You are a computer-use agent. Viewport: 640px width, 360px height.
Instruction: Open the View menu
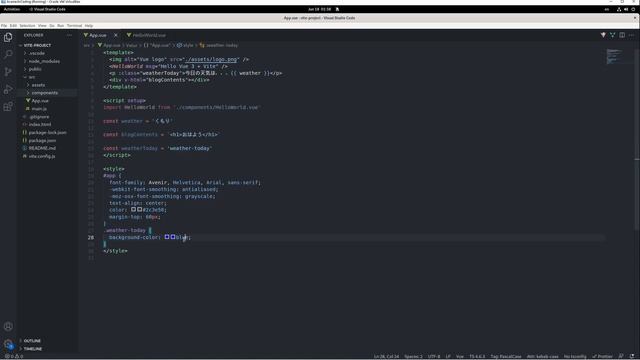click(42, 26)
